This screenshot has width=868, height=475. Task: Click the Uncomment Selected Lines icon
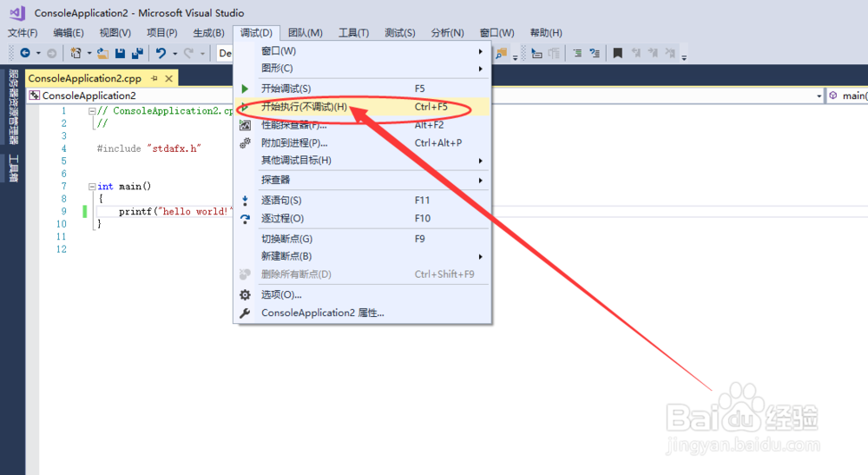click(595, 53)
